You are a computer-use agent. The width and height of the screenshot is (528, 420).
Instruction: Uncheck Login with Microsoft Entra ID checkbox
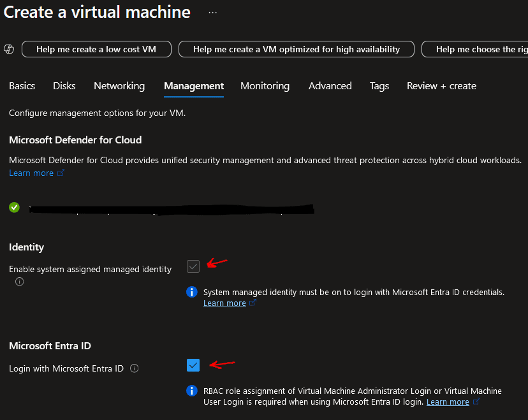tap(193, 365)
